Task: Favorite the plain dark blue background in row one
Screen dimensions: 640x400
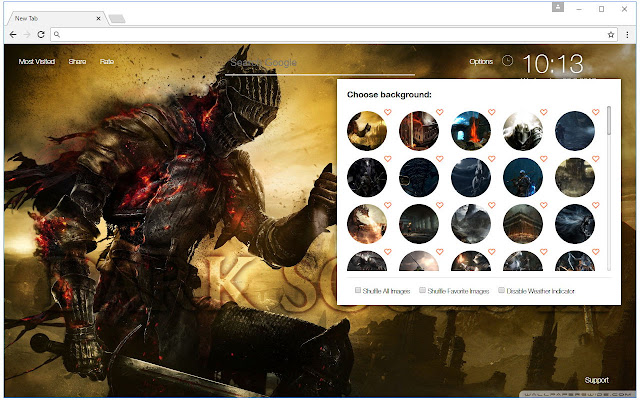Action: tap(596, 112)
